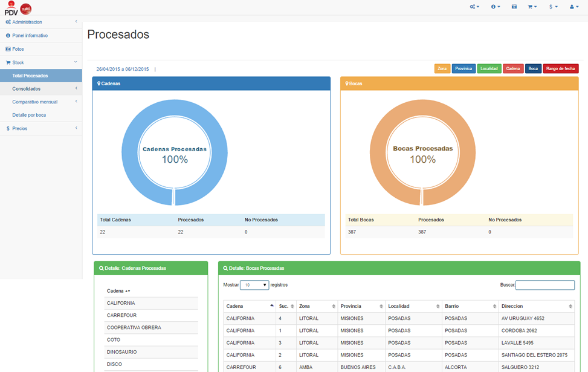Sort the table by Suc. column
Viewport: 588px width, 372px height.
tap(286, 306)
